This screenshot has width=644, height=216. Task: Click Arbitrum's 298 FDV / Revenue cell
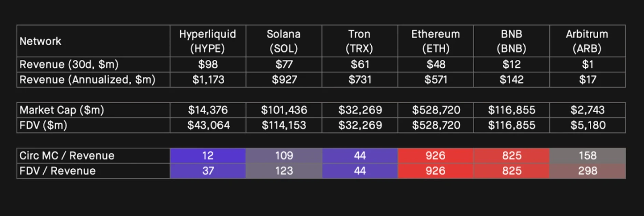[587, 171]
